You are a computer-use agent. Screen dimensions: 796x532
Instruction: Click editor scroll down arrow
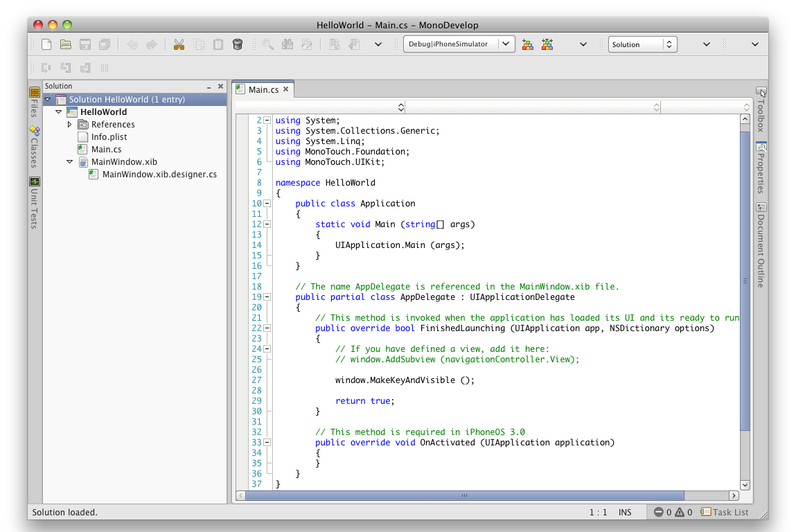(745, 485)
